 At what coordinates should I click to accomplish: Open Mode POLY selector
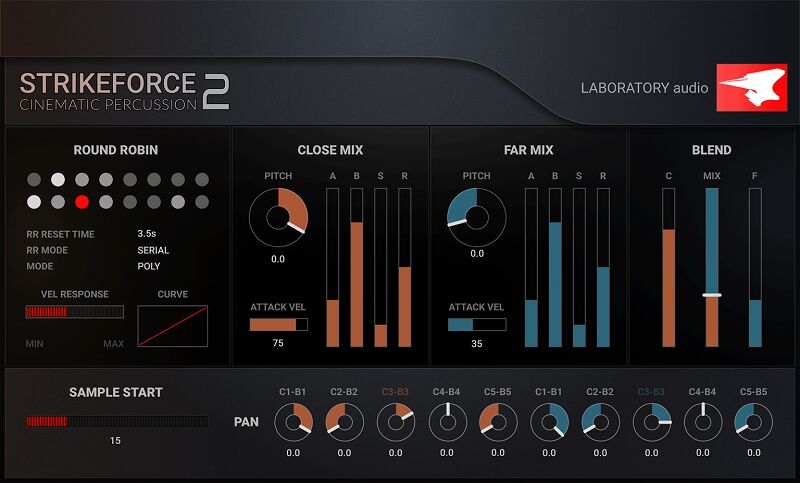(148, 266)
